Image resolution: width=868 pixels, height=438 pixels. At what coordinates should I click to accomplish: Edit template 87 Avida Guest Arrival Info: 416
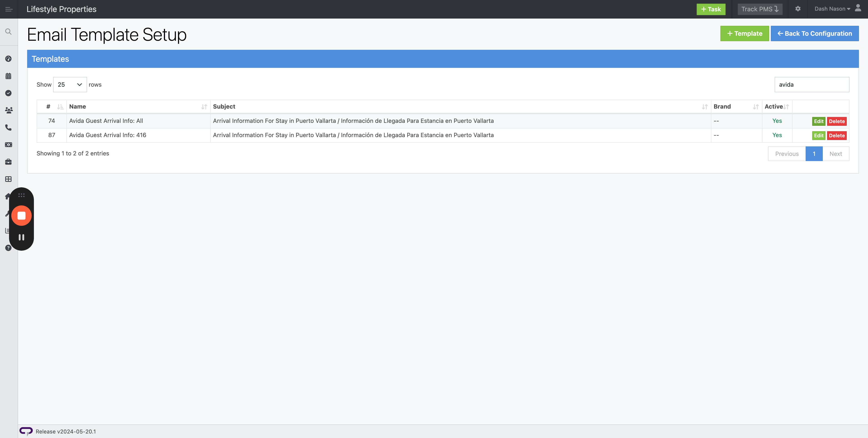click(x=818, y=136)
